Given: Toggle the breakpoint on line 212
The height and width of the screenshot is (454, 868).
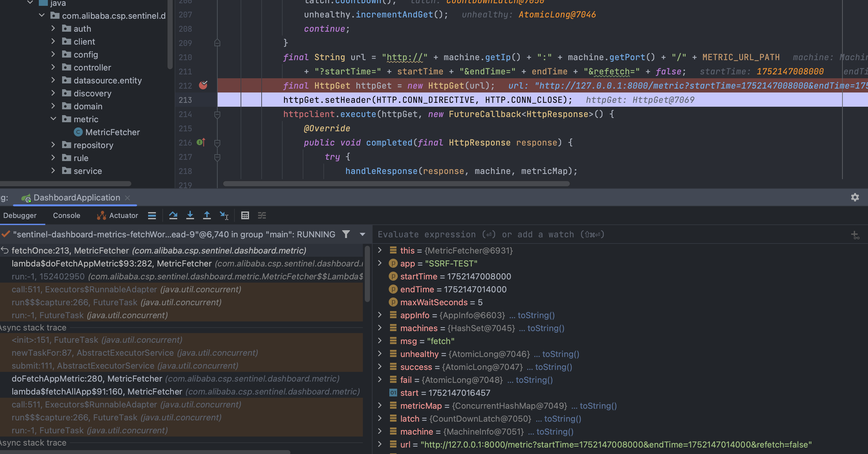Looking at the screenshot, I should point(203,86).
